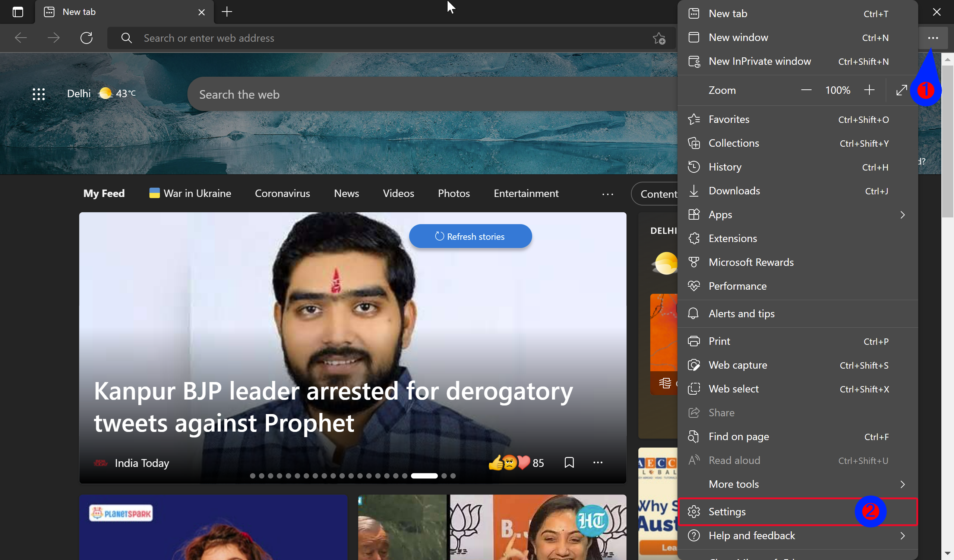This screenshot has height=560, width=954.
Task: Expand the More tools submenu
Action: (797, 484)
